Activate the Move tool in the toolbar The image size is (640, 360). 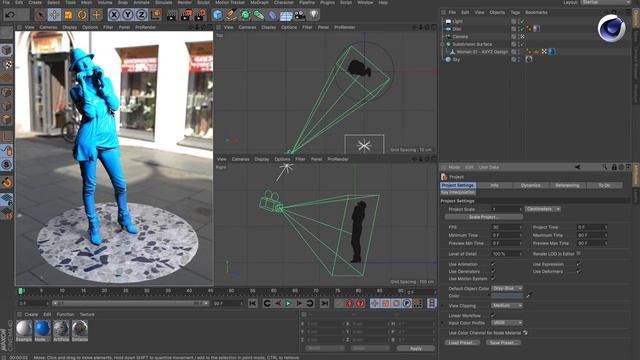tap(54, 15)
